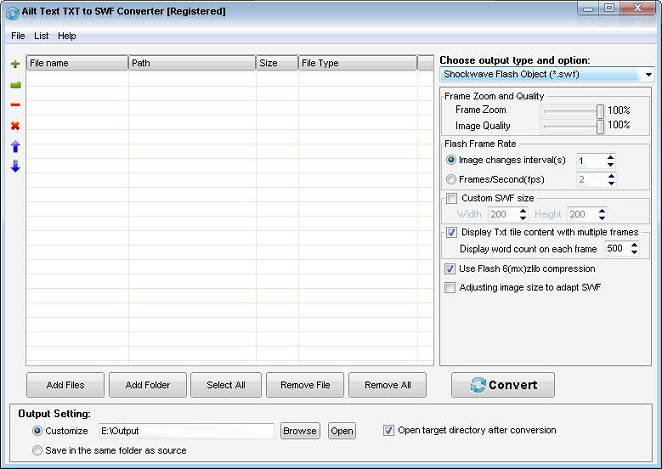The height and width of the screenshot is (469, 662).
Task: Click the Remove File button
Action: click(x=305, y=385)
